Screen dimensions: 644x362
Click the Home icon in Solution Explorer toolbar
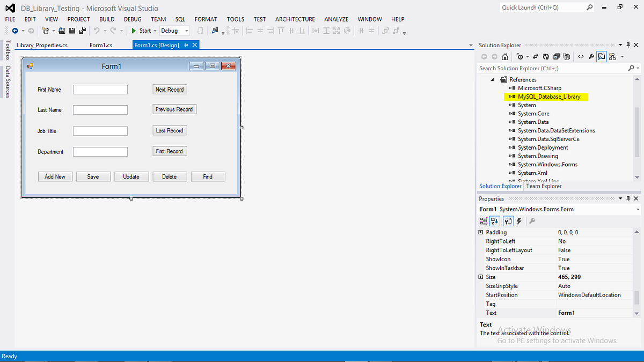click(505, 56)
